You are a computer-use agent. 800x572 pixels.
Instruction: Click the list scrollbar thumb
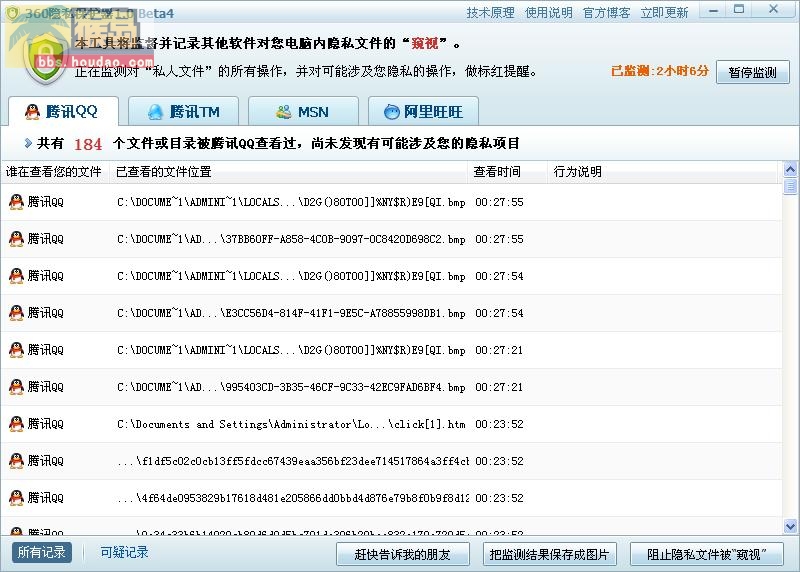point(790,186)
